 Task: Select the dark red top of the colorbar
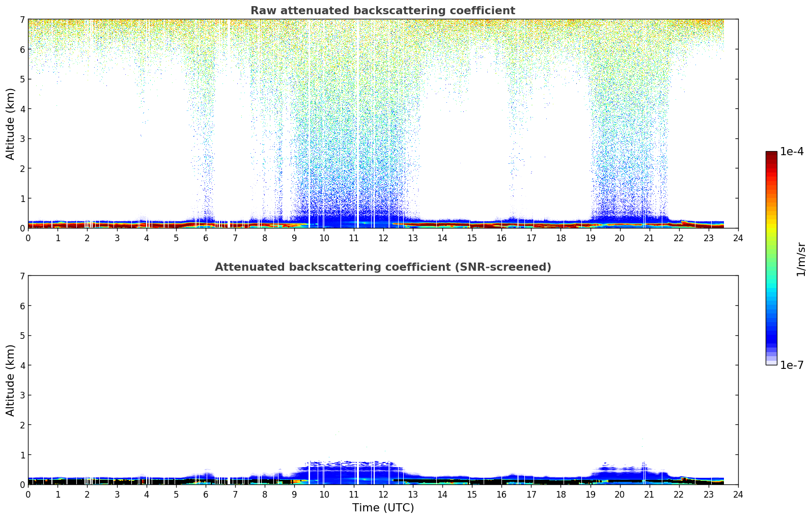(771, 155)
